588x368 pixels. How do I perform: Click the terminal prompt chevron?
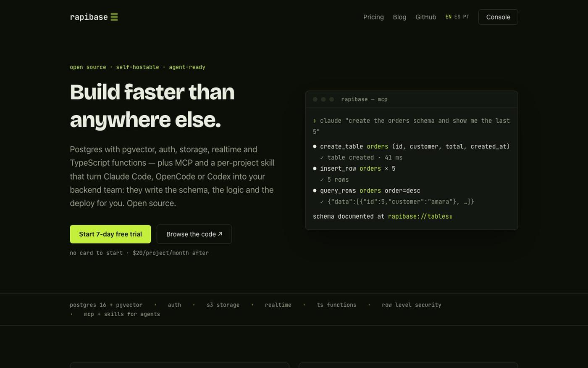(315, 121)
